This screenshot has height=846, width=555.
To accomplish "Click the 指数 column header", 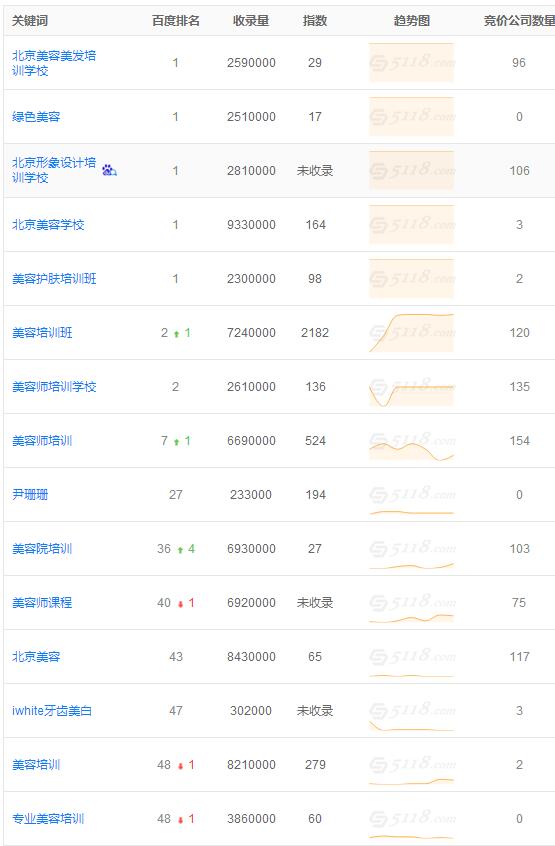I will click(x=315, y=21).
